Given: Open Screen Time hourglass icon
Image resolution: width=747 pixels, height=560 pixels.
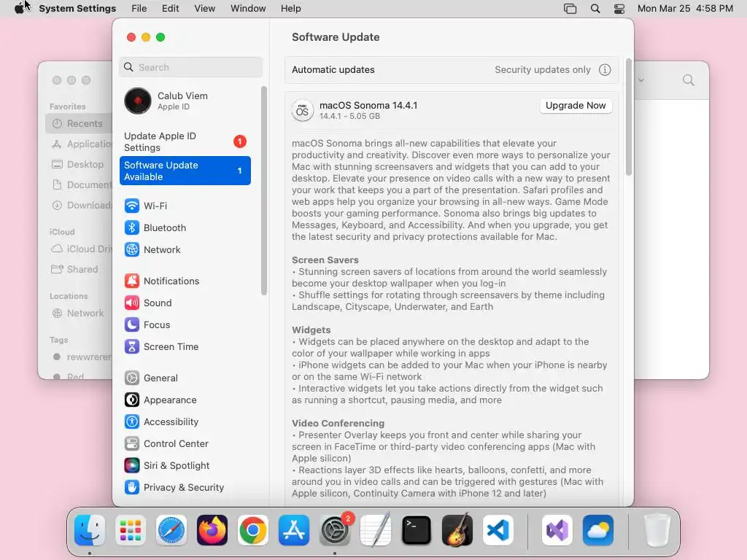Looking at the screenshot, I should 132,346.
